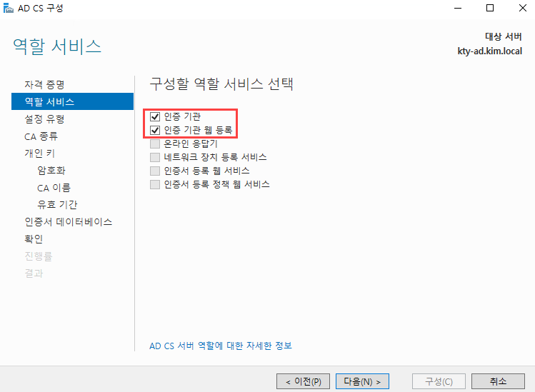This screenshot has width=535, height=392.
Task: Open AD CS 서버 역할에 대한 자세한 정보 link
Action: click(x=221, y=346)
